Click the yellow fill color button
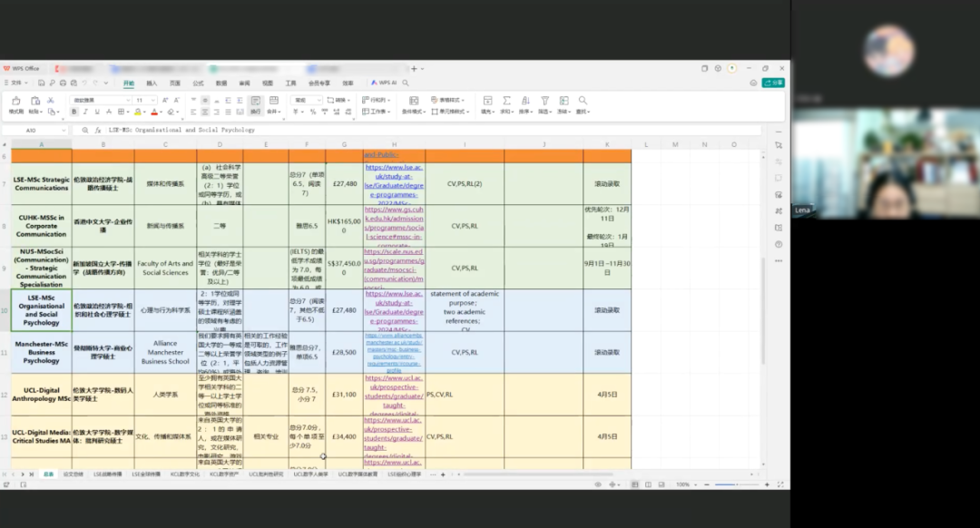 point(136,112)
